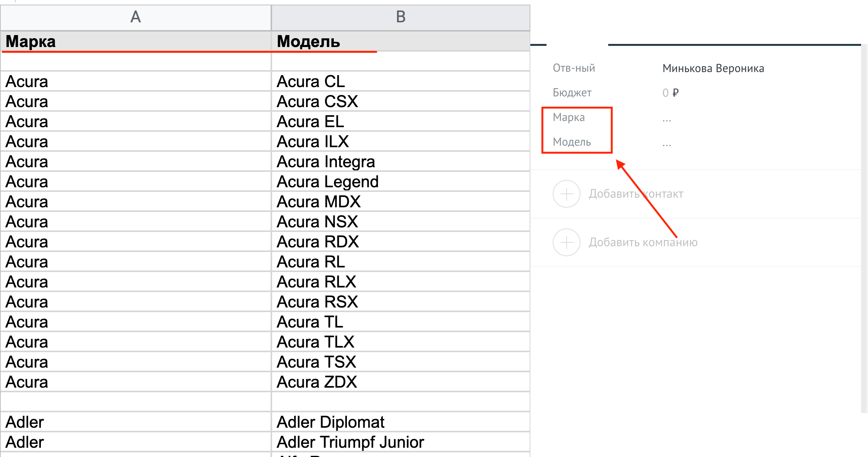Click the vertical scrollbar of the card panel

point(864,229)
